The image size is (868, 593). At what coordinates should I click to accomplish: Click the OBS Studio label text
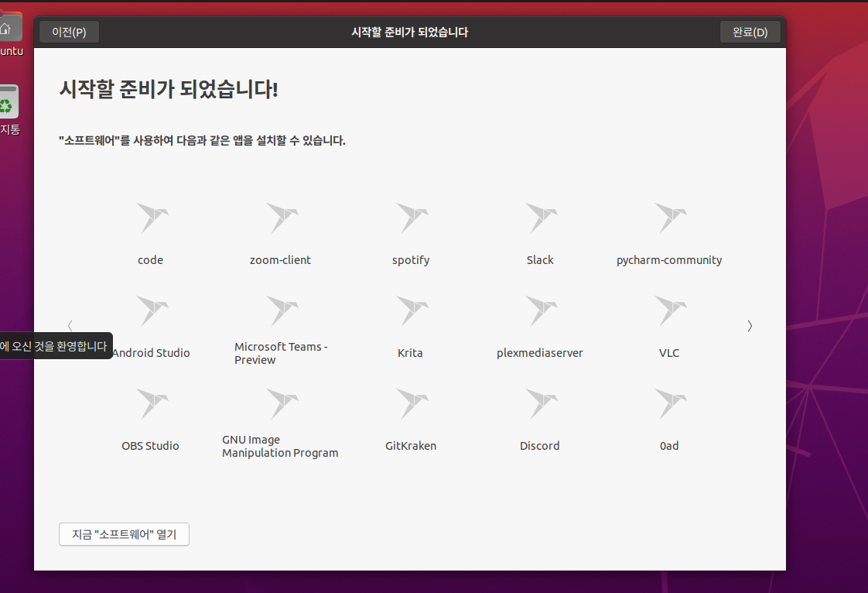coord(151,446)
